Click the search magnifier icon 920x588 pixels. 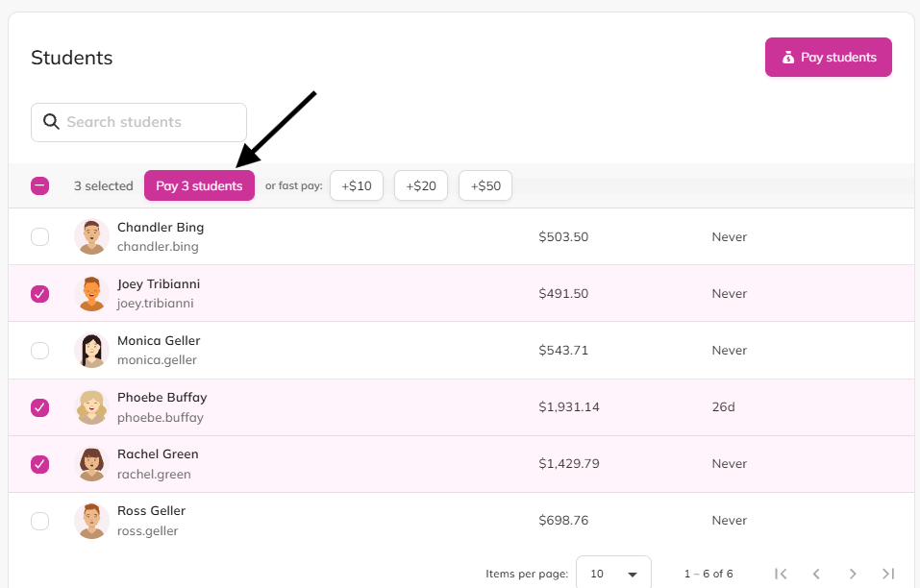pyautogui.click(x=51, y=121)
